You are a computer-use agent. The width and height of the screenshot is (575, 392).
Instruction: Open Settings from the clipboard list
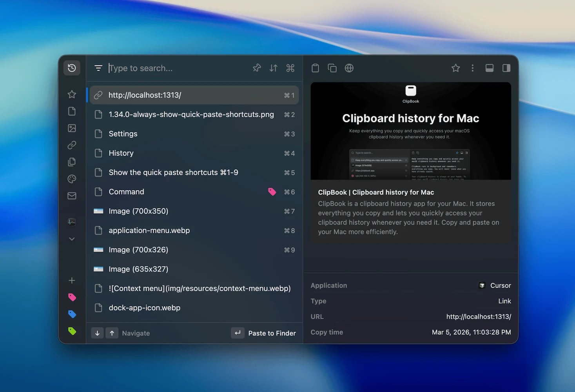coord(123,134)
